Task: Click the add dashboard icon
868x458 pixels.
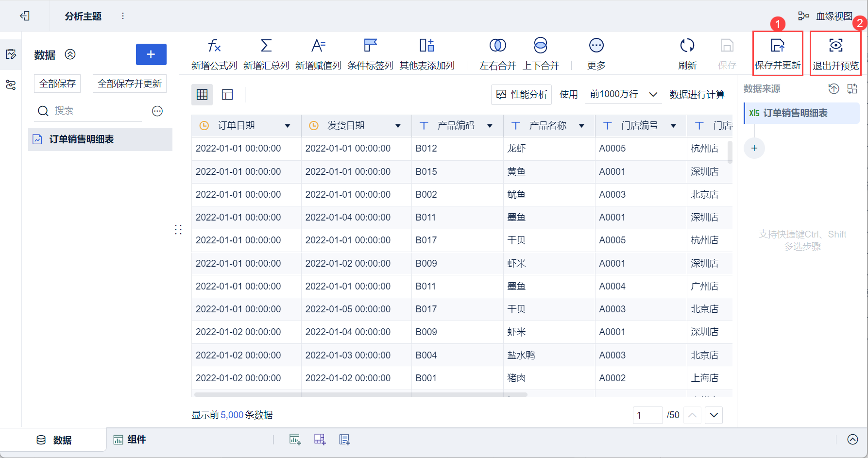Action: coord(320,440)
